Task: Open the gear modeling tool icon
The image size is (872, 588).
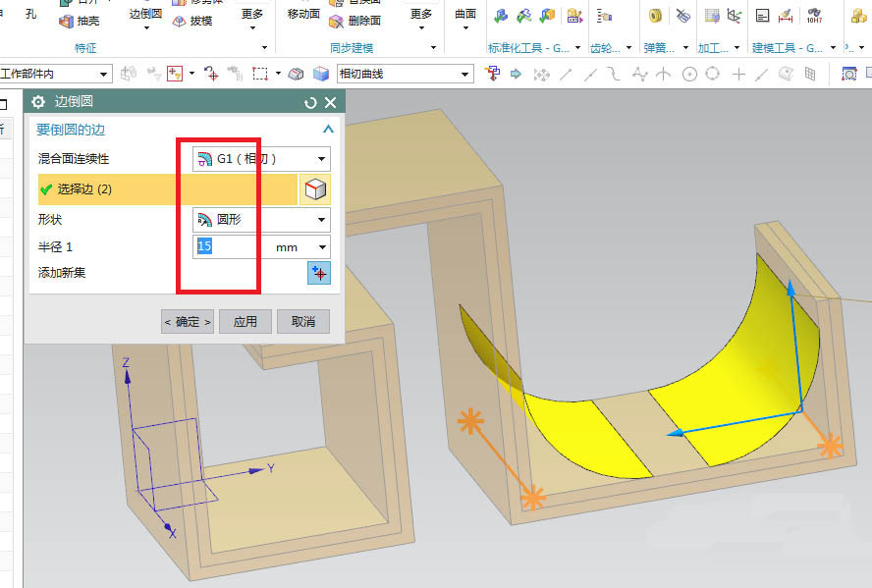Action: pyautogui.click(x=604, y=16)
